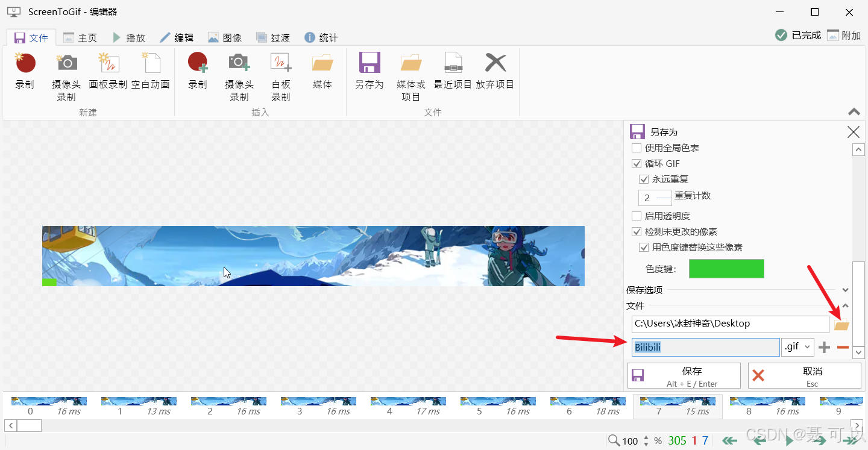This screenshot has width=868, height=450.
Task: Play the animation preview
Action: (x=789, y=441)
